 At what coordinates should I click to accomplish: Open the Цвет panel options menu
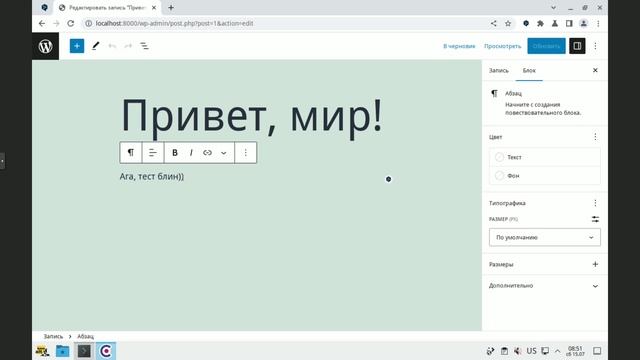tap(595, 137)
